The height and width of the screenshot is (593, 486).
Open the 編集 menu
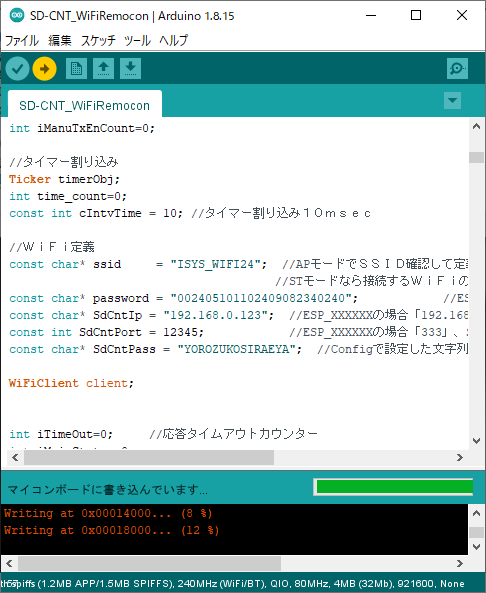coord(60,40)
